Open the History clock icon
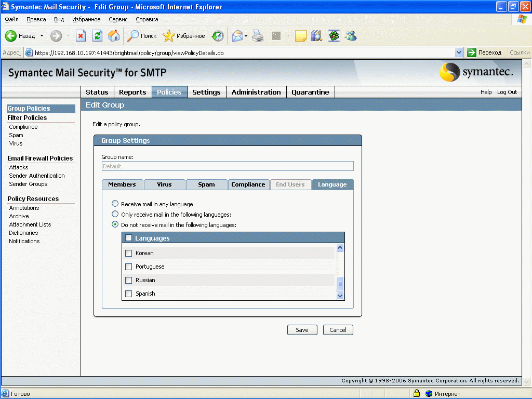 pyautogui.click(x=218, y=36)
